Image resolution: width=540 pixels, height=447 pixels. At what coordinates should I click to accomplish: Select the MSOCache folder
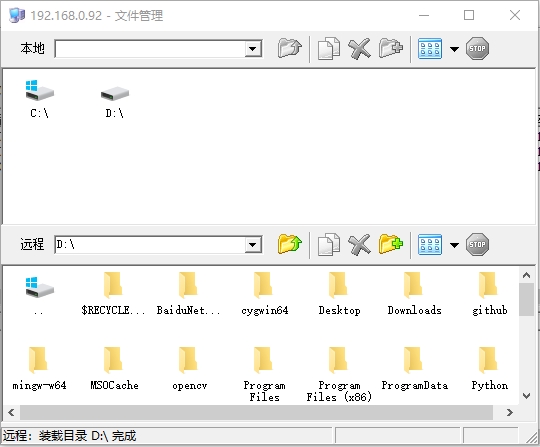pyautogui.click(x=114, y=369)
